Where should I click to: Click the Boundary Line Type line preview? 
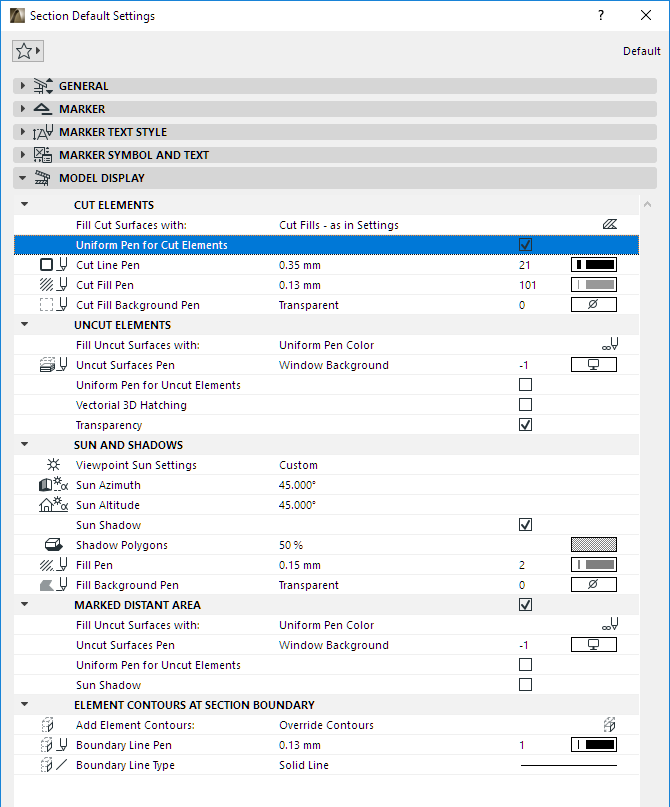click(x=569, y=765)
